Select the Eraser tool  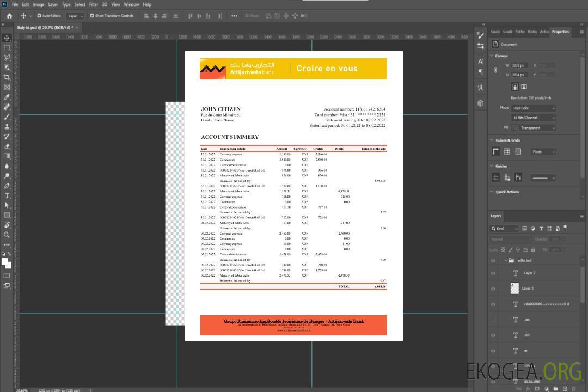click(x=7, y=146)
